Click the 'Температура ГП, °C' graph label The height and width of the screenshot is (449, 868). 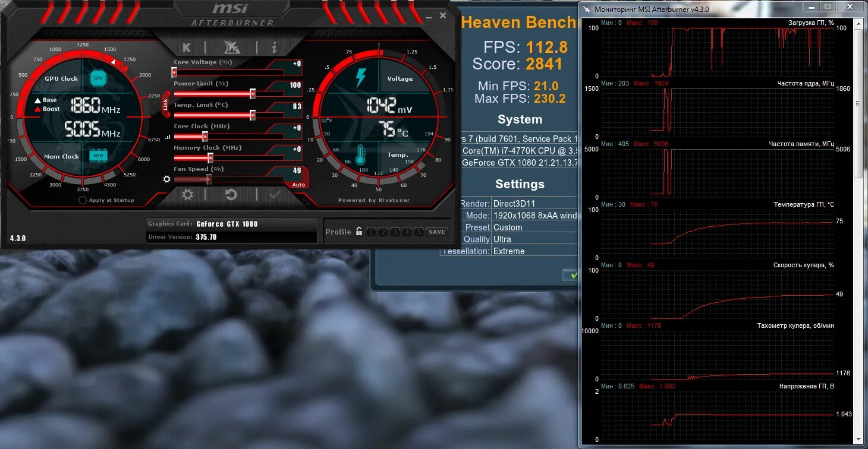pos(804,204)
